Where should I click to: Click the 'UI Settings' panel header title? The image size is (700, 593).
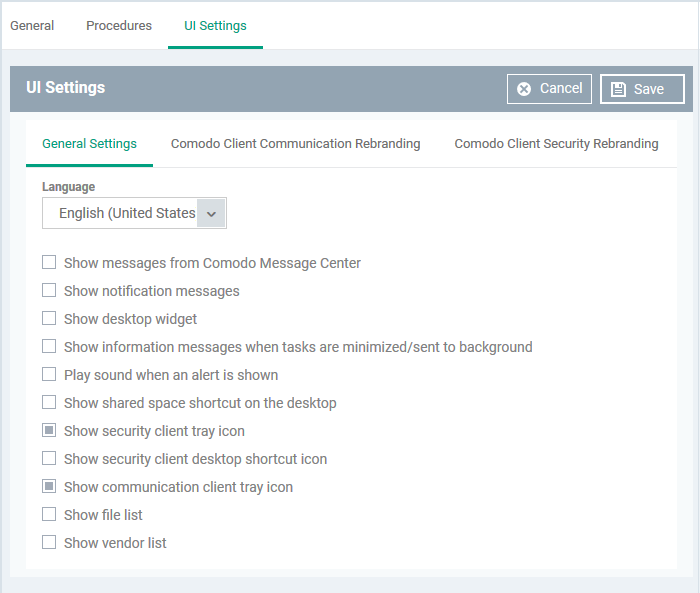pyautogui.click(x=66, y=88)
